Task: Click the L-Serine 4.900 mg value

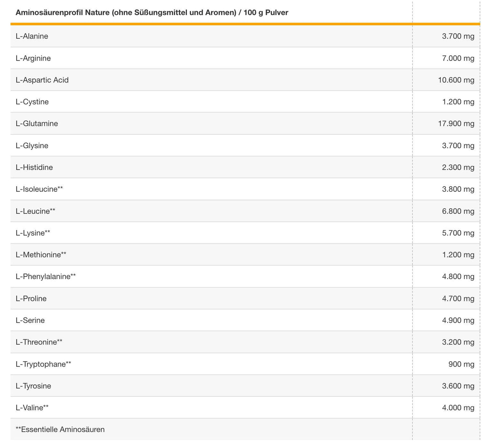Action: click(458, 321)
